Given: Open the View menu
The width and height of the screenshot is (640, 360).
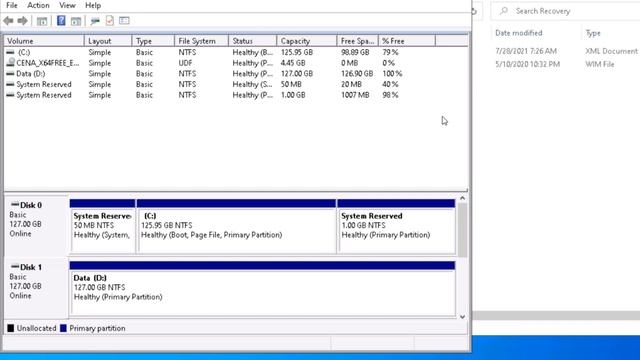Looking at the screenshot, I should 67,5.
